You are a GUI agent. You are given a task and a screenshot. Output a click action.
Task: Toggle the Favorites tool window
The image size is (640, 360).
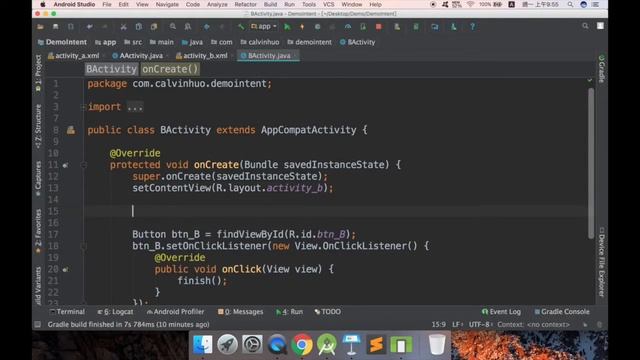coord(38,231)
